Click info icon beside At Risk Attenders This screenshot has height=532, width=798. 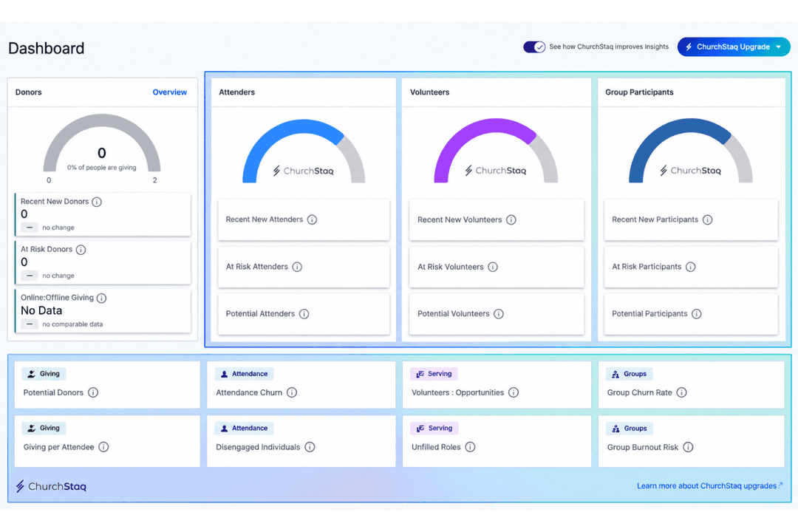[297, 267]
